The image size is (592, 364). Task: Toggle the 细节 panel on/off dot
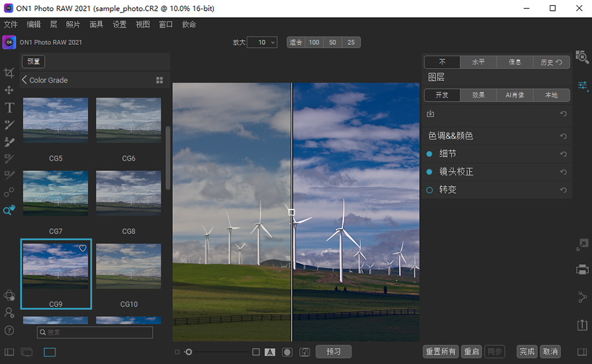tap(430, 154)
